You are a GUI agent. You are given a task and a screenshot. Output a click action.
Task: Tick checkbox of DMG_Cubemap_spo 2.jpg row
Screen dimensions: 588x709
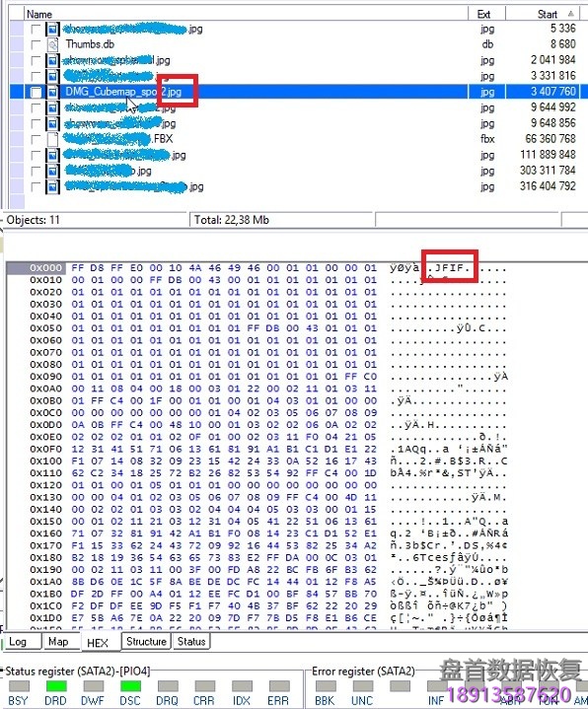[36, 93]
